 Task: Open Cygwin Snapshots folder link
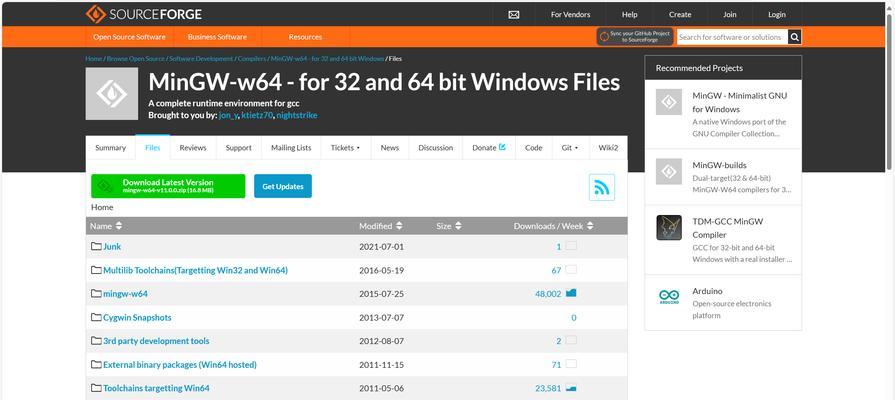tap(137, 317)
